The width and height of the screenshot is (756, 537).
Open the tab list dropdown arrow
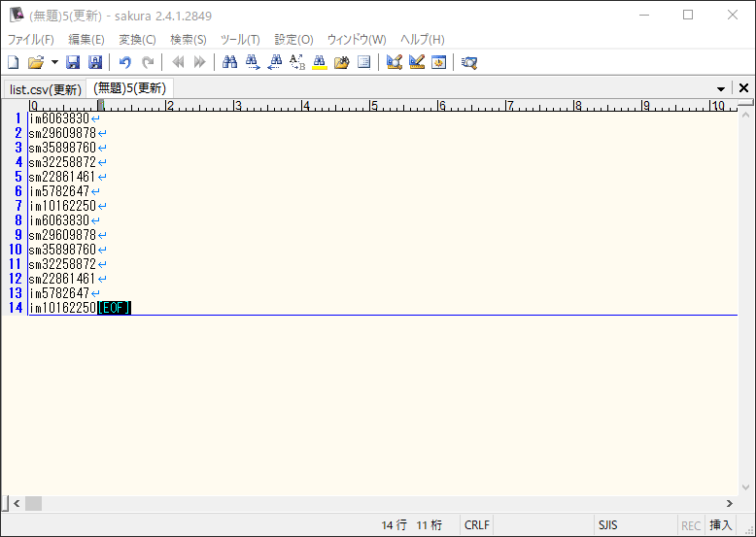pos(721,89)
